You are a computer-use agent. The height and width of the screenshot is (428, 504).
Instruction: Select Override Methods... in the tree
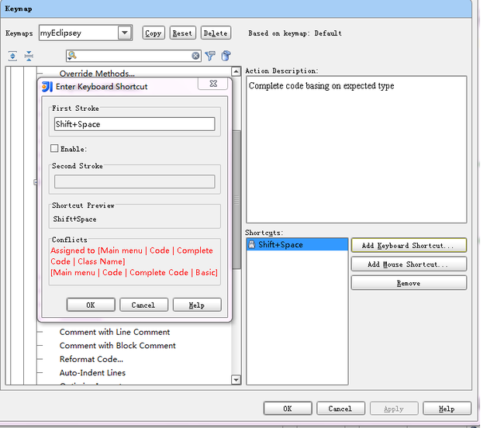tap(97, 74)
